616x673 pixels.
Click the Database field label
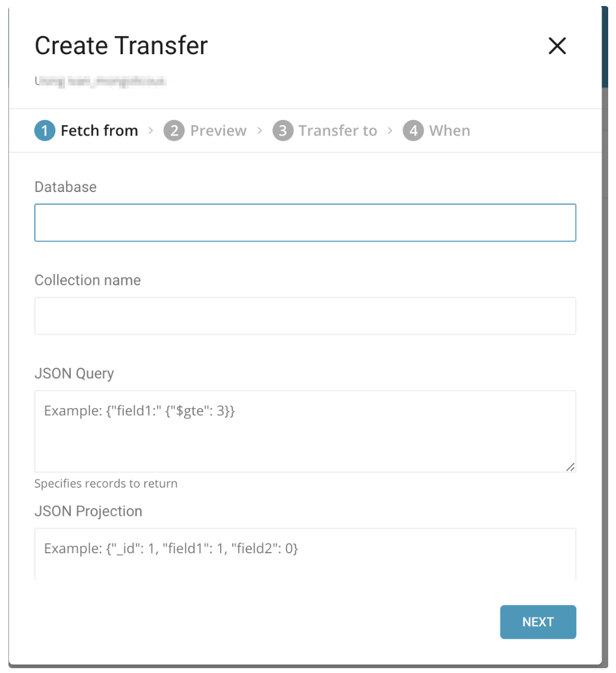66,187
